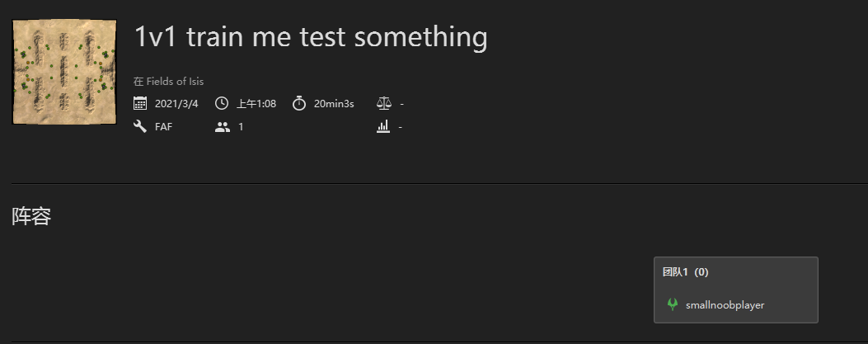Image resolution: width=868 pixels, height=344 pixels.
Task: Click the wrench mod icon
Action: point(140,126)
